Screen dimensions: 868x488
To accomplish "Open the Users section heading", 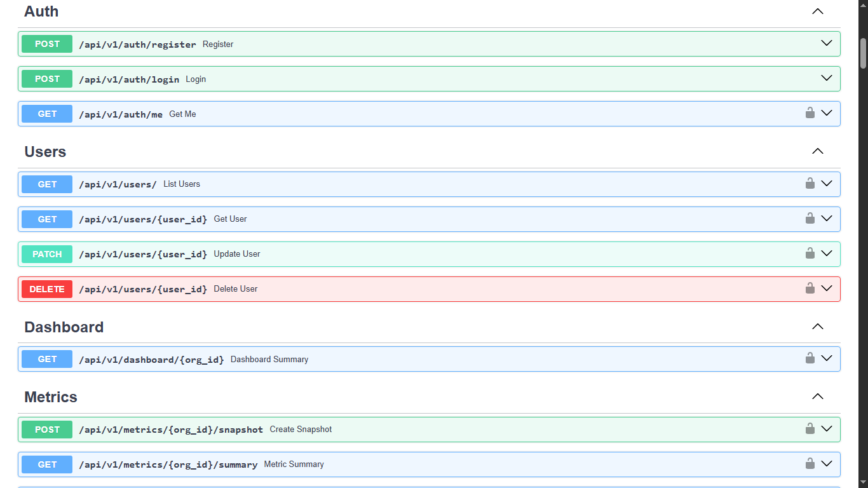I will pos(45,152).
